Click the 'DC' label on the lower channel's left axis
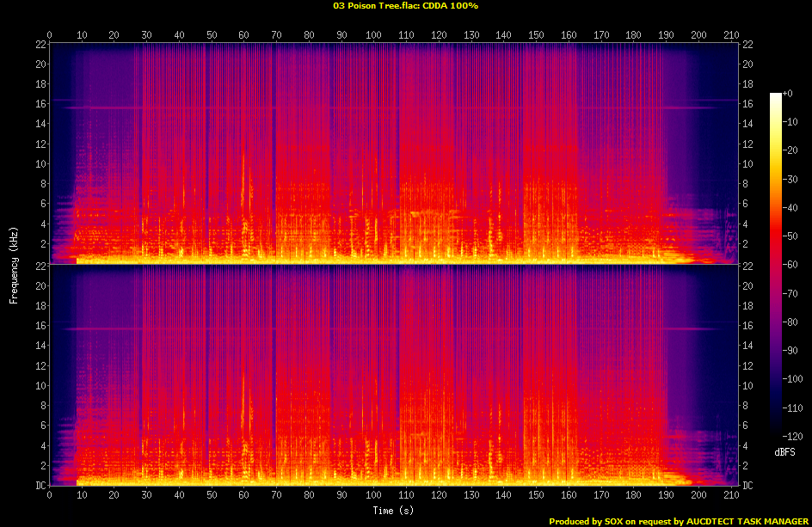 [x=41, y=486]
